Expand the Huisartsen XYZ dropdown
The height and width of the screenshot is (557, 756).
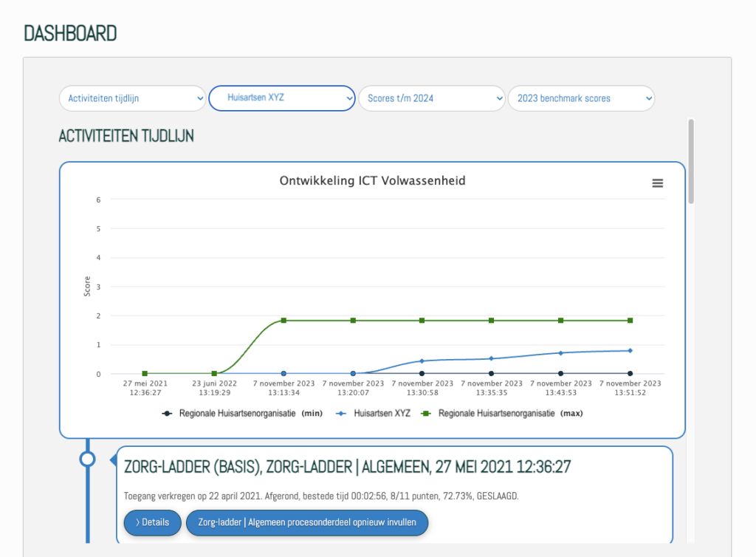click(282, 98)
